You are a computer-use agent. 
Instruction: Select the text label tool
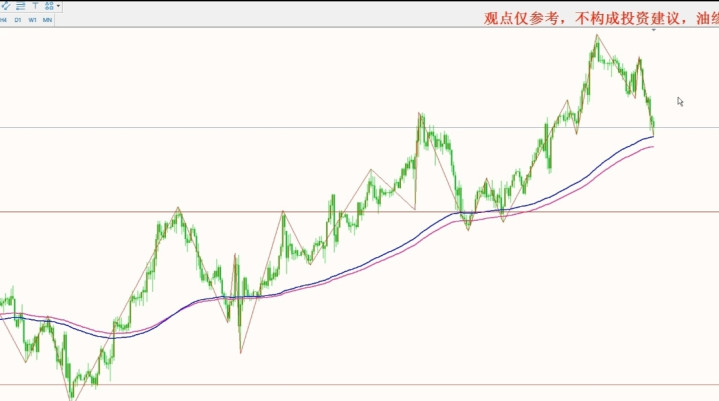(35, 5)
